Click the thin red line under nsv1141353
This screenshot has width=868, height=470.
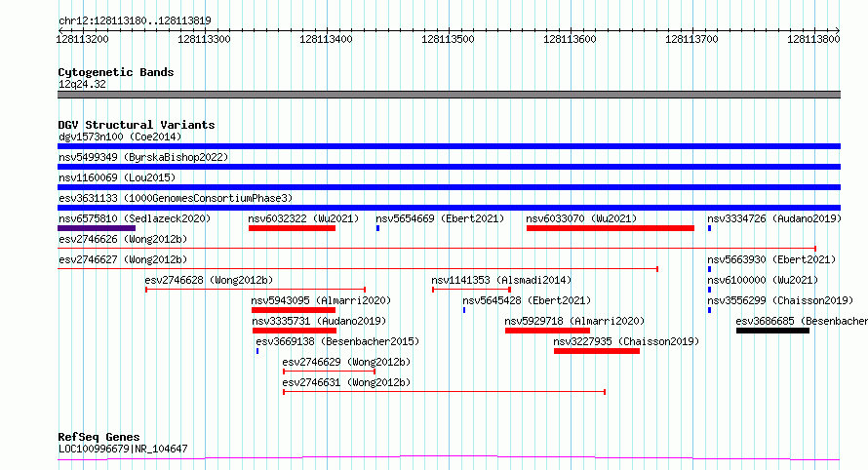tap(471, 289)
